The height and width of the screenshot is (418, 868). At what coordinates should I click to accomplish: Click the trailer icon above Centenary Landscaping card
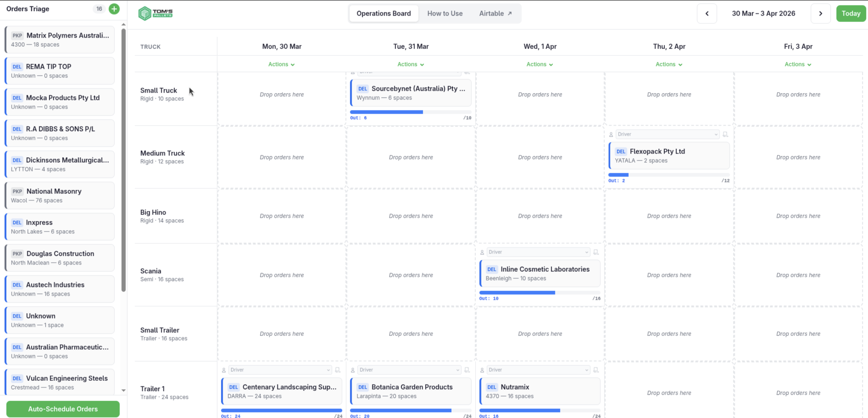pos(338,370)
